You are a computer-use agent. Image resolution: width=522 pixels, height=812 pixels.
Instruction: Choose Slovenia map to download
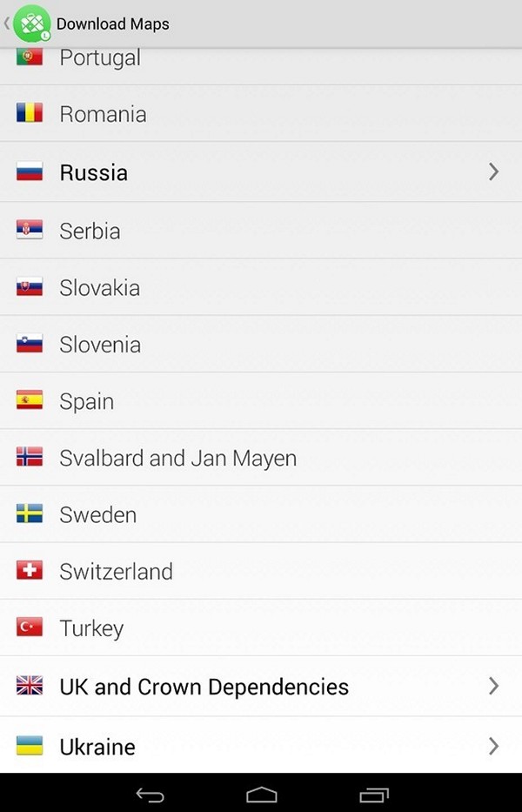[261, 344]
